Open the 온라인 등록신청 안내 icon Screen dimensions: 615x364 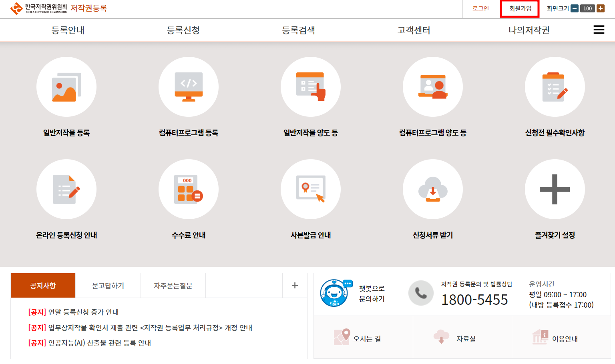pyautogui.click(x=66, y=189)
